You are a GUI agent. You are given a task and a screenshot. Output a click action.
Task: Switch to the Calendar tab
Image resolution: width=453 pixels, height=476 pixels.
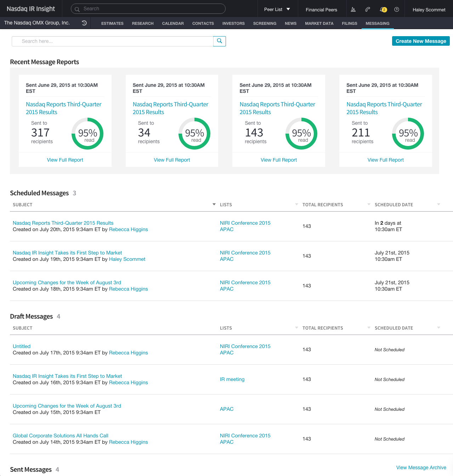pos(173,23)
